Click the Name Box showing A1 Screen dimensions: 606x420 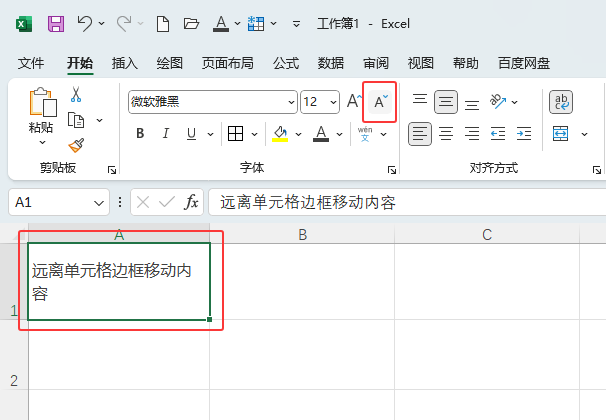[59, 202]
